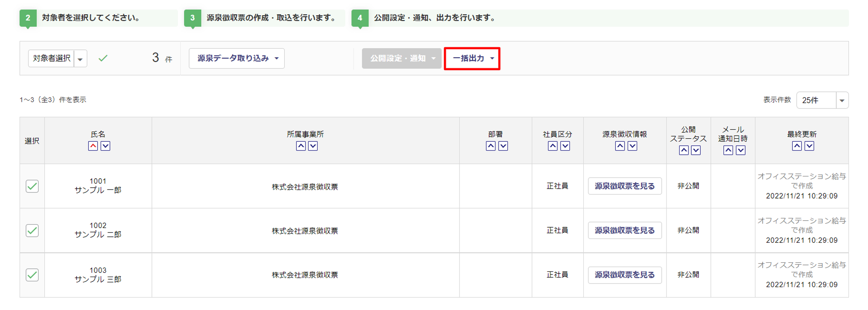Sort 最終更新 column descending arrow
This screenshot has width=868, height=310.
point(809,146)
